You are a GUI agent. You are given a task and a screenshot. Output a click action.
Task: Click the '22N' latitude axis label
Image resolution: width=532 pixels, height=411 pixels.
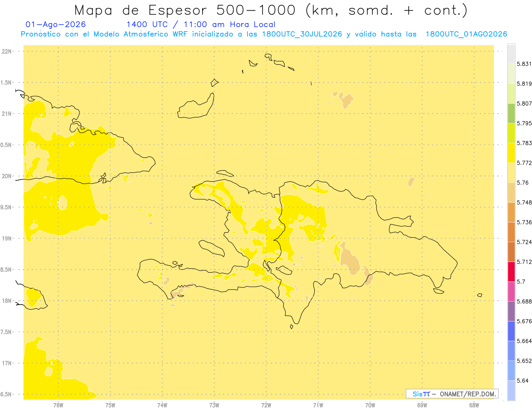(x=7, y=51)
